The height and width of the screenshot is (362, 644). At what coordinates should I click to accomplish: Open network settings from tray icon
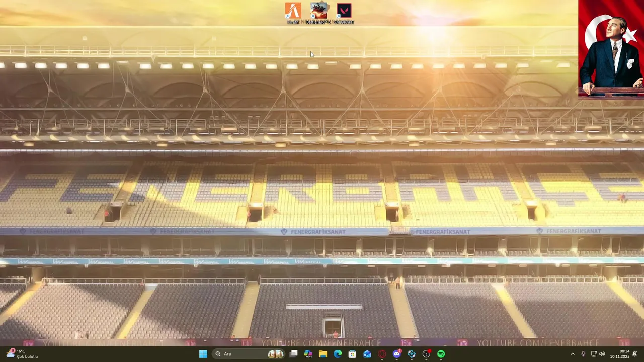coord(593,354)
